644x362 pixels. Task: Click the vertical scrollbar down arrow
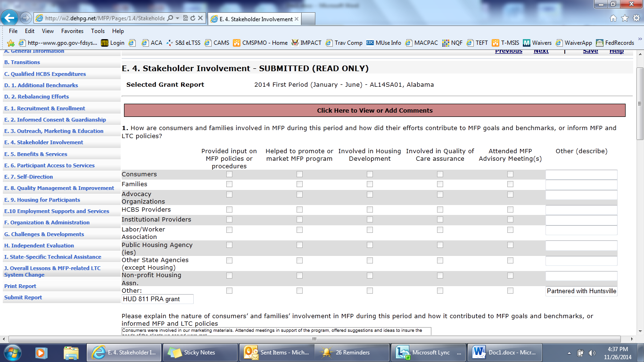(640, 331)
